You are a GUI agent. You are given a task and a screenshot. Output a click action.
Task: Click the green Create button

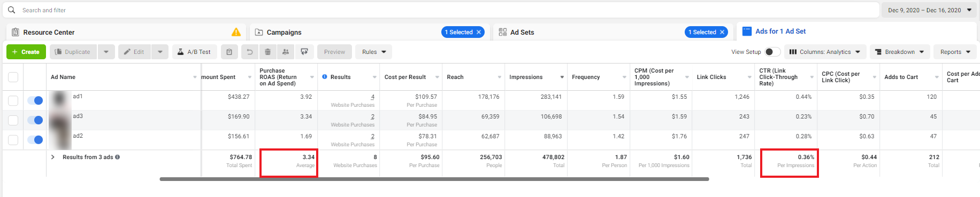tap(26, 52)
